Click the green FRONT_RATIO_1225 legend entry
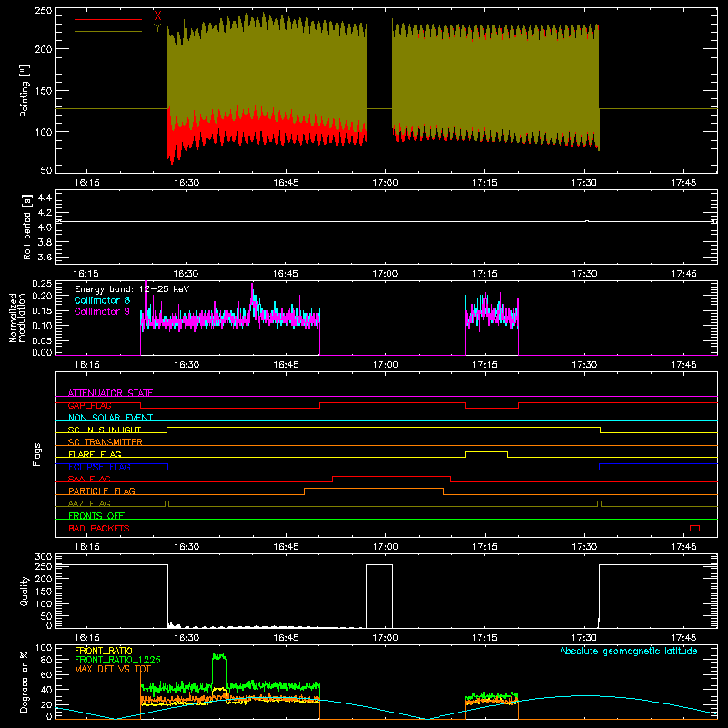This screenshot has height=728, width=728. click(x=118, y=660)
